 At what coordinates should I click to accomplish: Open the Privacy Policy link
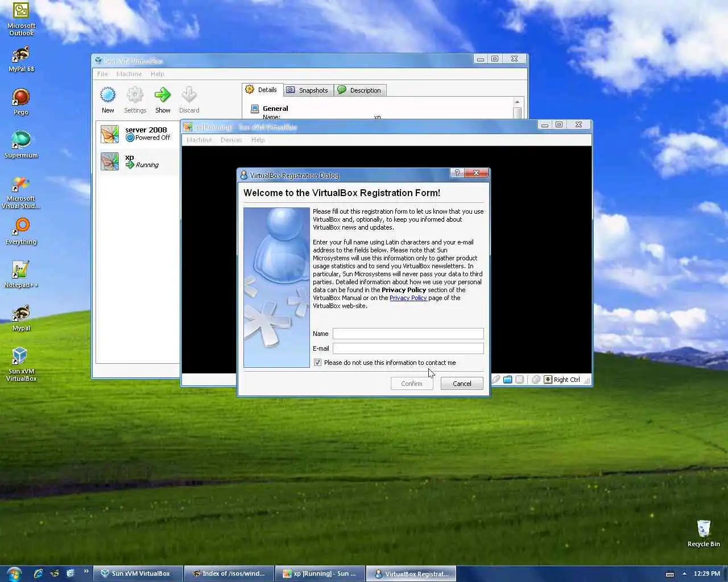(x=408, y=298)
